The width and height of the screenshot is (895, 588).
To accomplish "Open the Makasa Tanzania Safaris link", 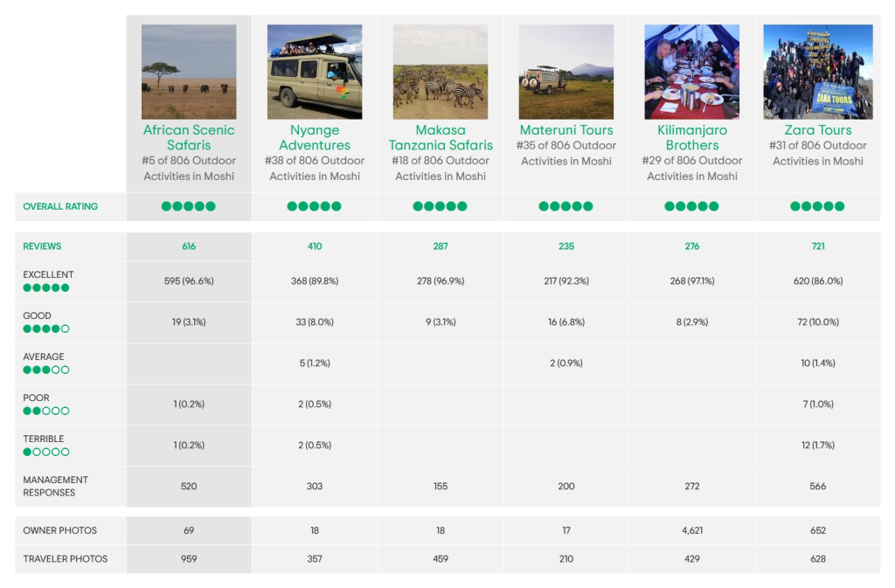I will coord(441,137).
